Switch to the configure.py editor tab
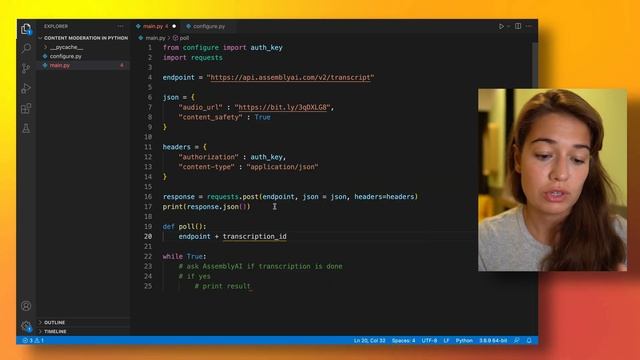 [209, 26]
